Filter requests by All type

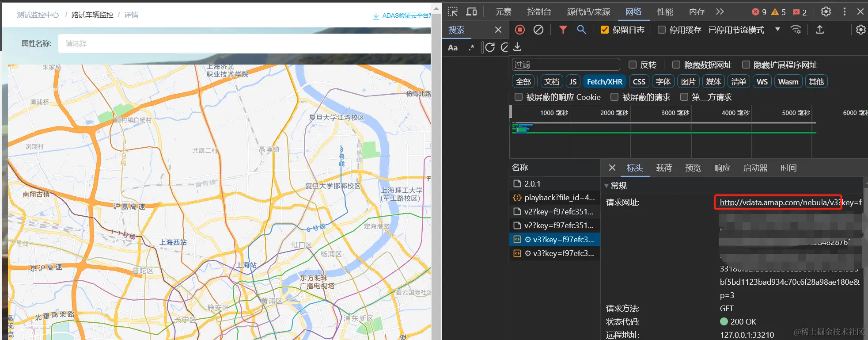pyautogui.click(x=523, y=81)
